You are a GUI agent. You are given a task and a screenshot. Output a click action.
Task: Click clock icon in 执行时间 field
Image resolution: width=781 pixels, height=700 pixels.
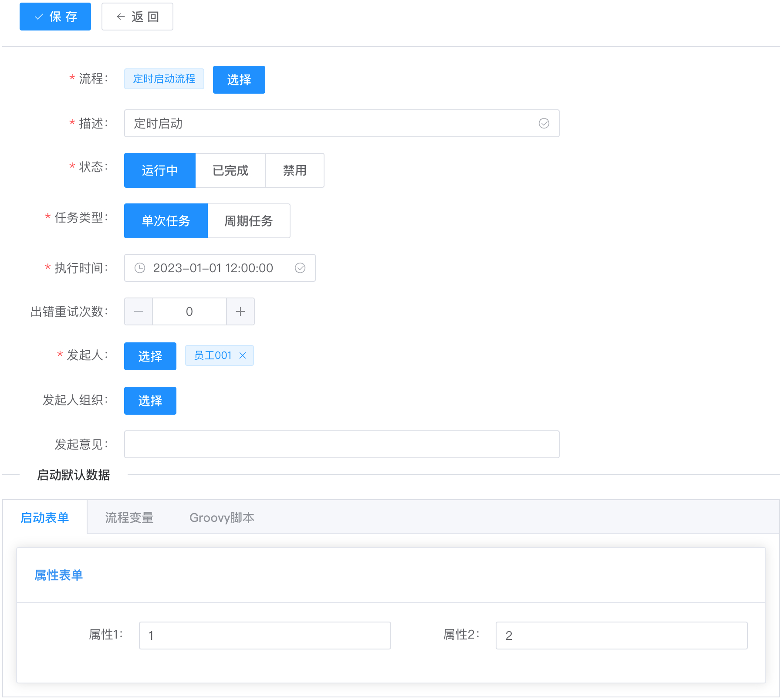click(x=140, y=268)
